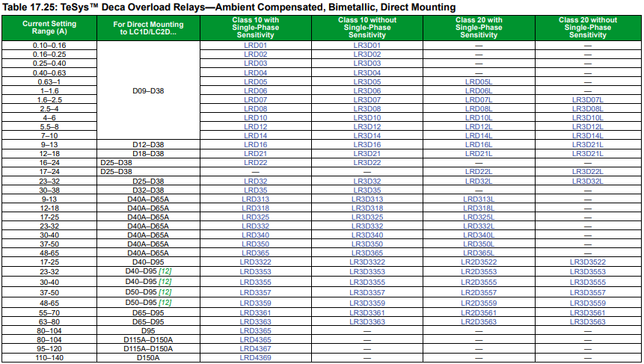
Task: Click footnote 12 in the 23–32 D40–D95 row
Action: pyautogui.click(x=165, y=271)
